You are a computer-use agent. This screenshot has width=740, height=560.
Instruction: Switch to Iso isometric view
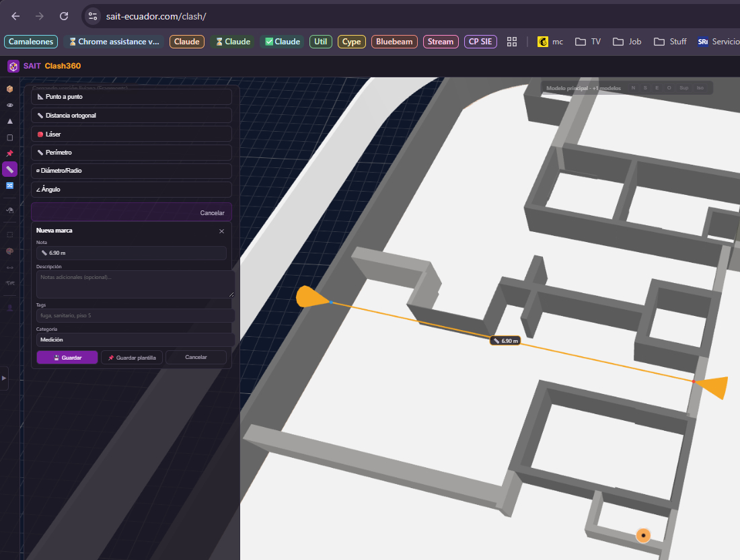pos(700,88)
